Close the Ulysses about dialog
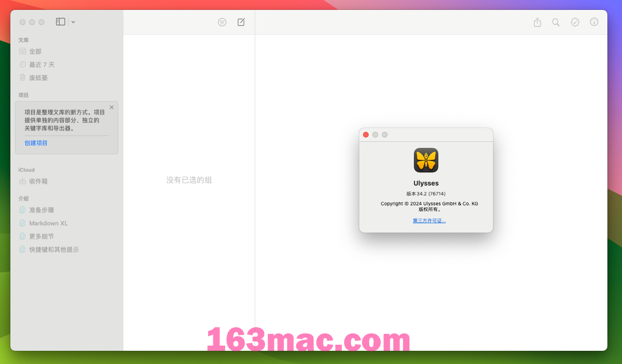Image resolution: width=622 pixels, height=364 pixels. [366, 135]
